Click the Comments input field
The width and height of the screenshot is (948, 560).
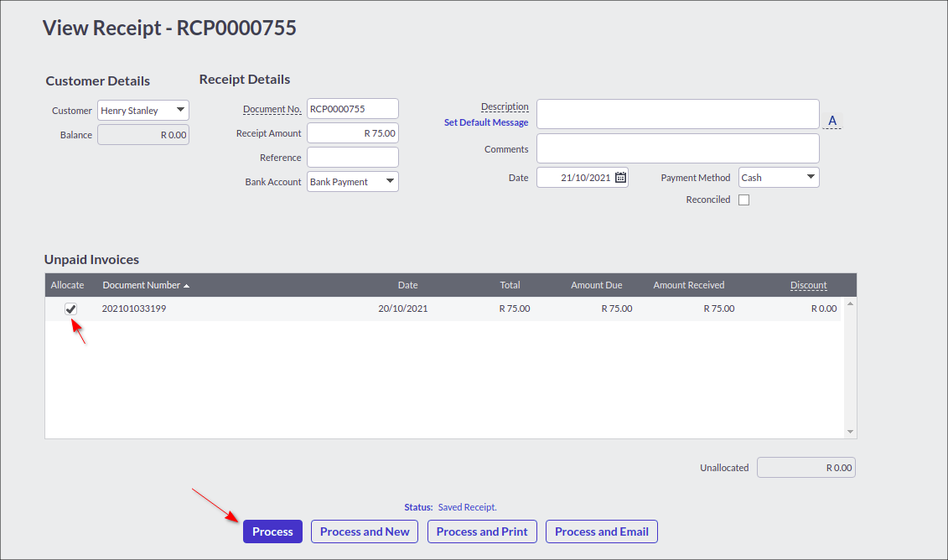coord(677,148)
